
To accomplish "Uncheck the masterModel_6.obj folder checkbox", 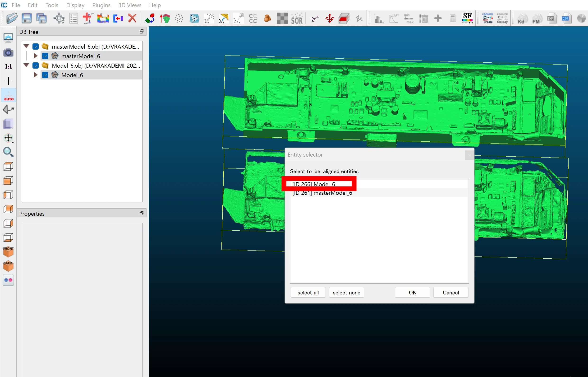I will pyautogui.click(x=36, y=47).
